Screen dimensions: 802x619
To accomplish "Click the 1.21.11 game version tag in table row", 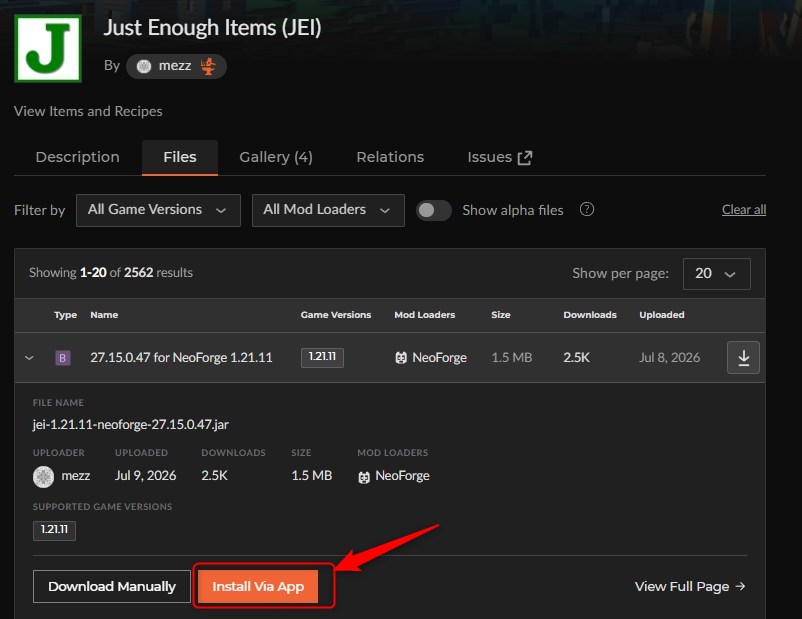I will coord(322,357).
